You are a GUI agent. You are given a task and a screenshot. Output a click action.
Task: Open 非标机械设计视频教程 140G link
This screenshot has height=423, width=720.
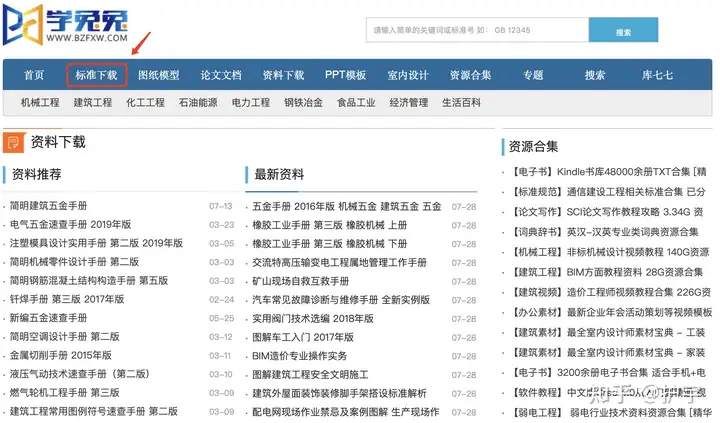pyautogui.click(x=611, y=252)
